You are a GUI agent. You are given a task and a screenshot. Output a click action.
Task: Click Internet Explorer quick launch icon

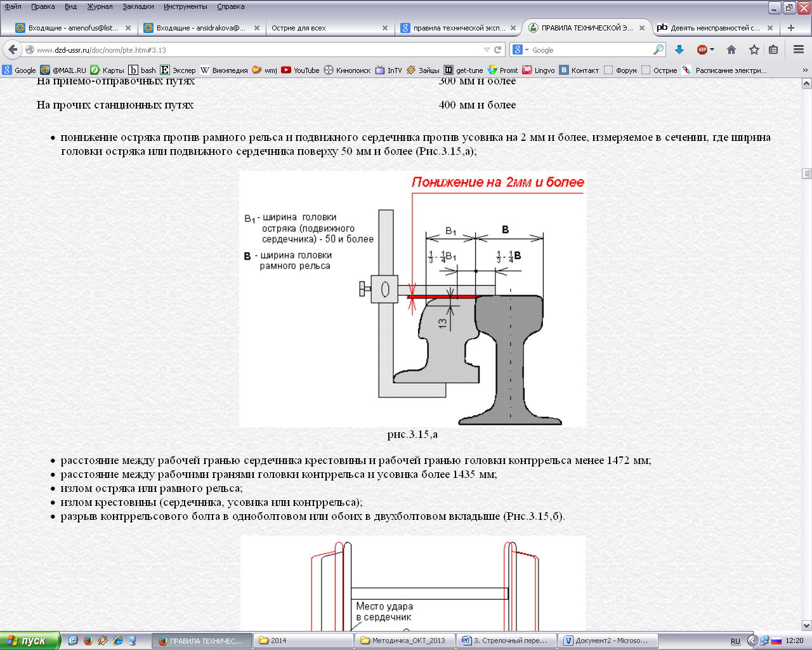[117, 640]
